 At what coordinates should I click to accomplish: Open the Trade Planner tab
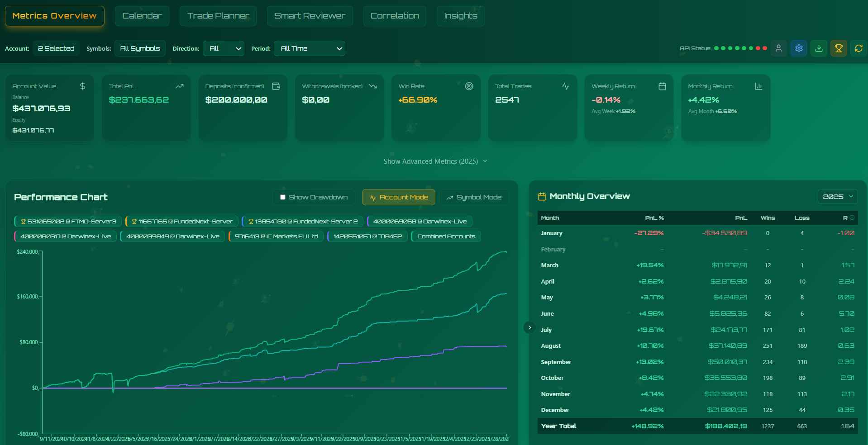(218, 16)
